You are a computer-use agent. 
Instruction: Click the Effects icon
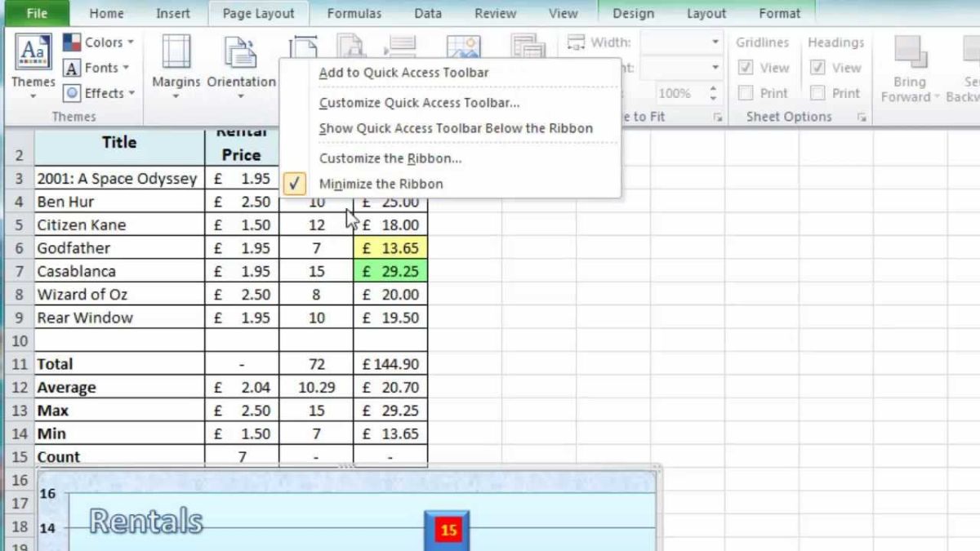click(x=73, y=93)
